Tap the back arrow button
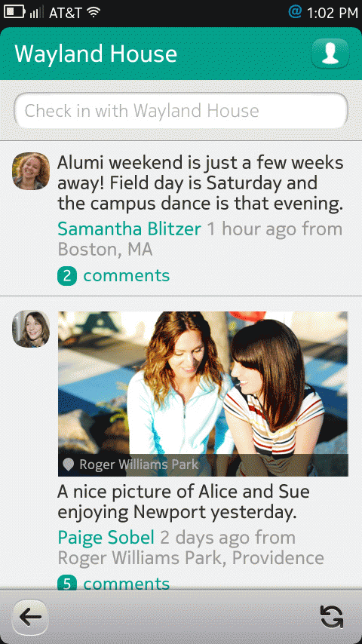This screenshot has width=362, height=644. click(x=30, y=618)
